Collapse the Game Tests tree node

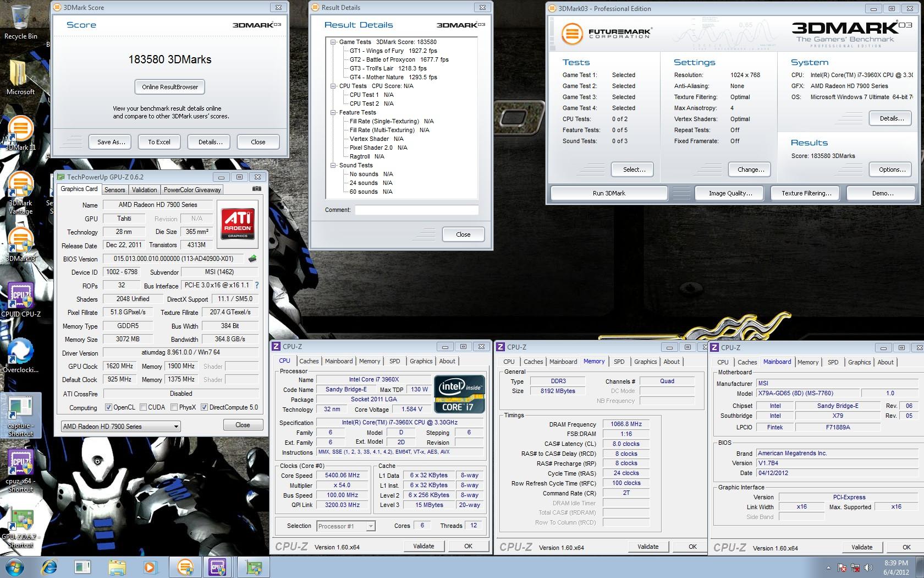pyautogui.click(x=333, y=42)
